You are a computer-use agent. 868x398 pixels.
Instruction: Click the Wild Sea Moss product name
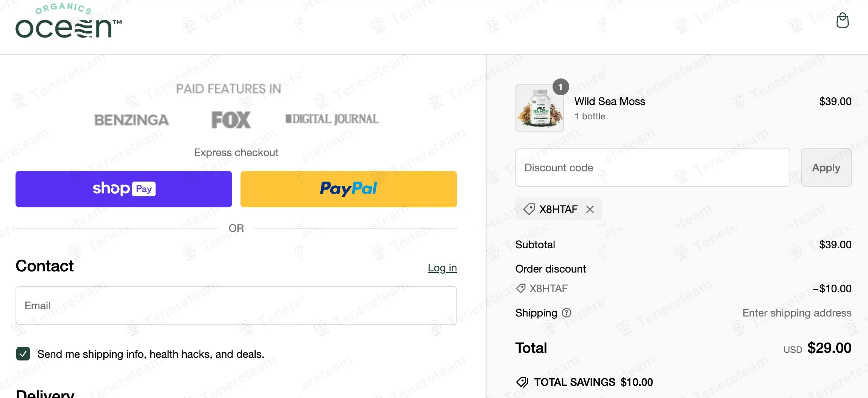[x=609, y=101]
